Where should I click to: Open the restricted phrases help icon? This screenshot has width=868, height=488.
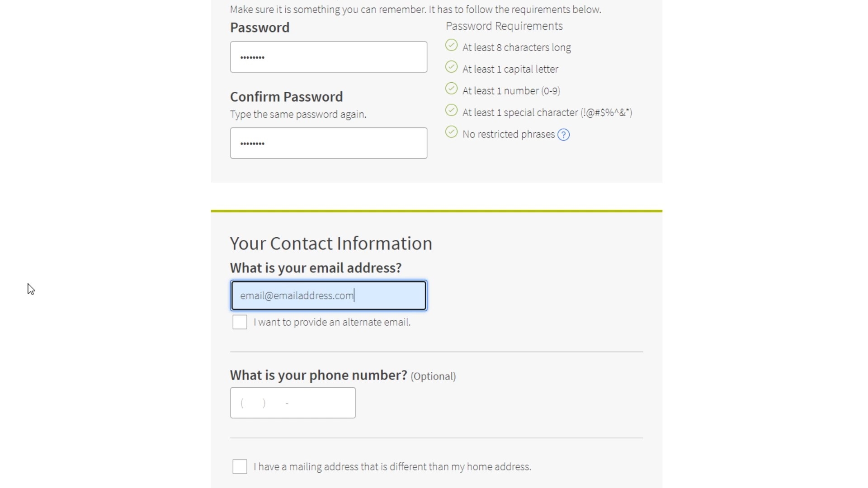[x=563, y=135]
